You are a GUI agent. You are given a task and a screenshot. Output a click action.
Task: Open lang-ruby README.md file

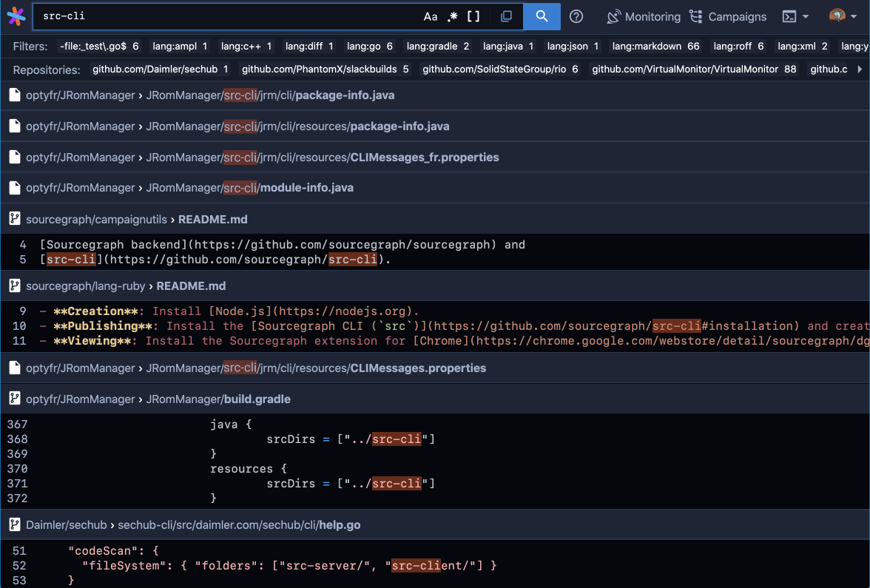coord(191,286)
